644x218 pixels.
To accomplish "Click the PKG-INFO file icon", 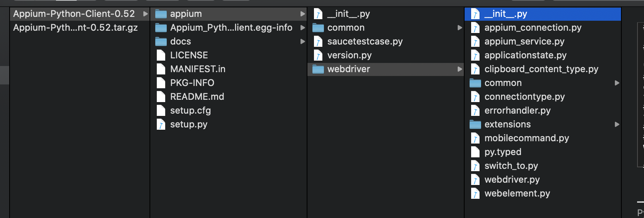I will coord(161,83).
